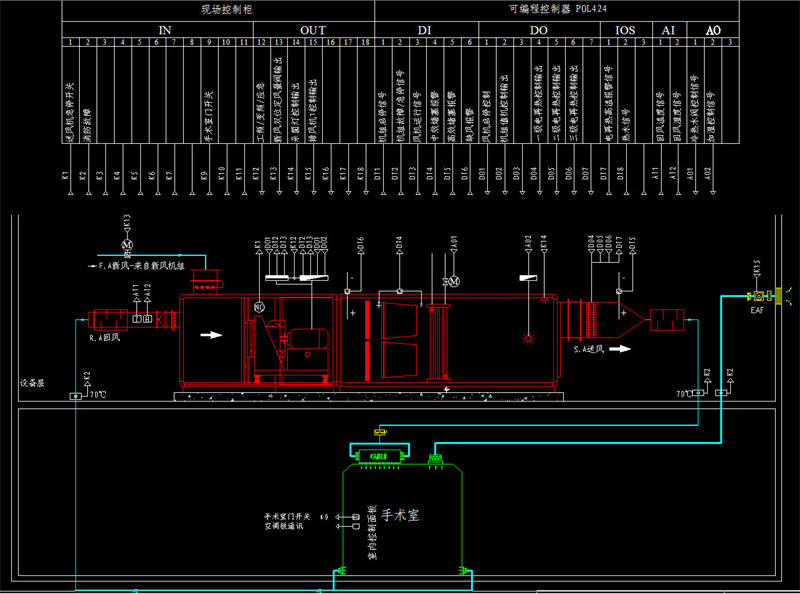Select the white S.A送风 direction arrow

[x=622, y=350]
